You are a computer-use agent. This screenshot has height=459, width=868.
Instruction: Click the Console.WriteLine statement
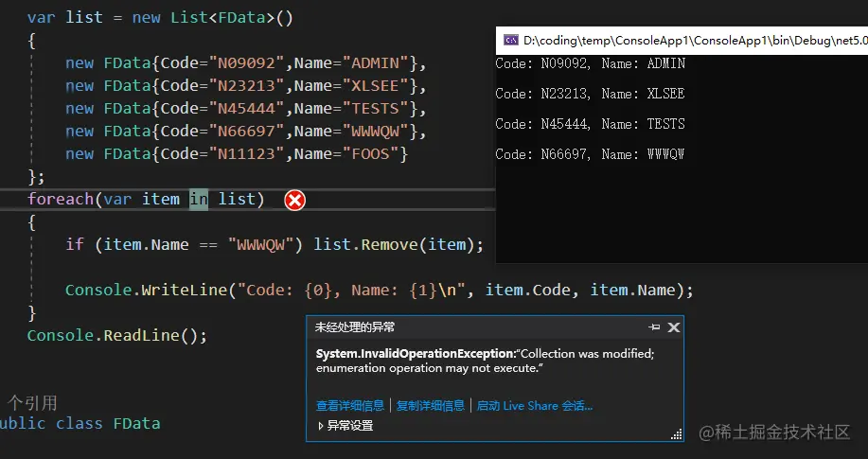tap(380, 291)
